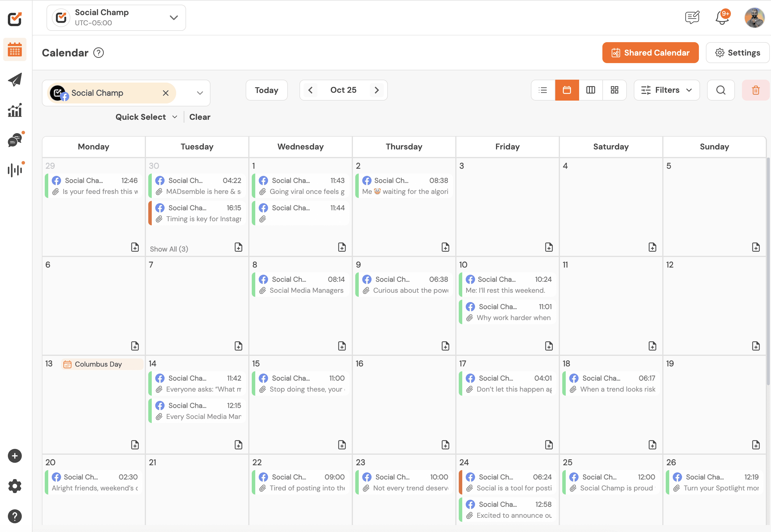Open the profile avatar menu
Viewport: 771px width, 532px height.
pyautogui.click(x=754, y=18)
